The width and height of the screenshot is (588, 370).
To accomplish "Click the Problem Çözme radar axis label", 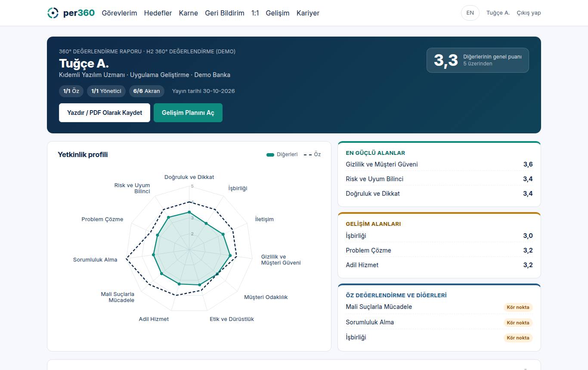I will [102, 219].
